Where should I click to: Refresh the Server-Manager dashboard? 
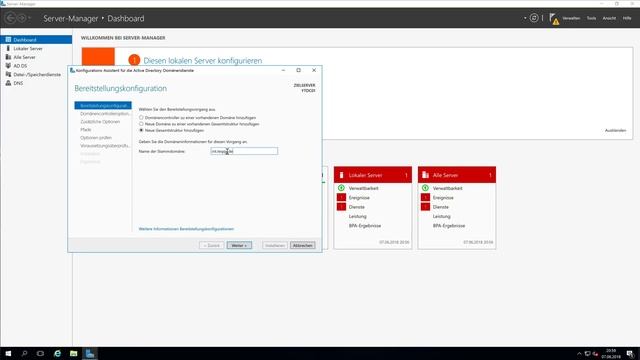click(534, 18)
